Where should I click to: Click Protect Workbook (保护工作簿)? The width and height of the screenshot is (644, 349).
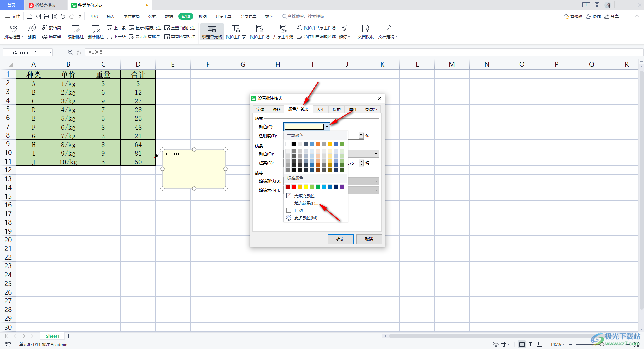260,32
